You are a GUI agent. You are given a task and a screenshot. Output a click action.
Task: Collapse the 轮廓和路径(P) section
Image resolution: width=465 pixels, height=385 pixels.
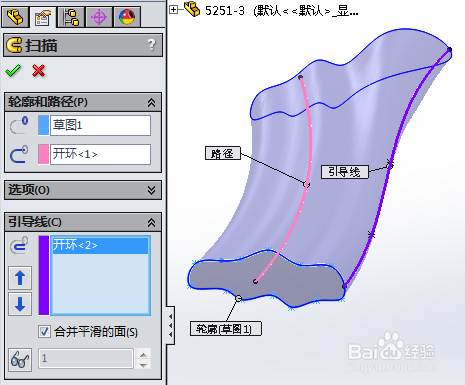coord(151,102)
